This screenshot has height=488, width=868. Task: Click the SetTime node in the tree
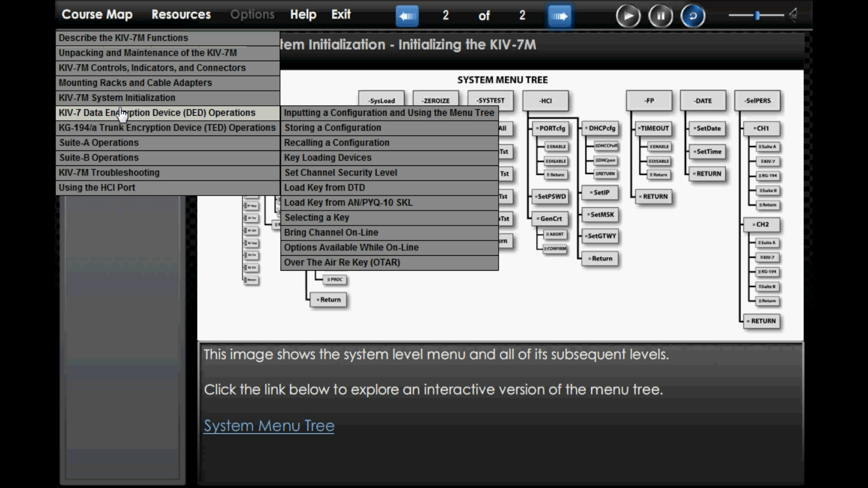coord(708,151)
